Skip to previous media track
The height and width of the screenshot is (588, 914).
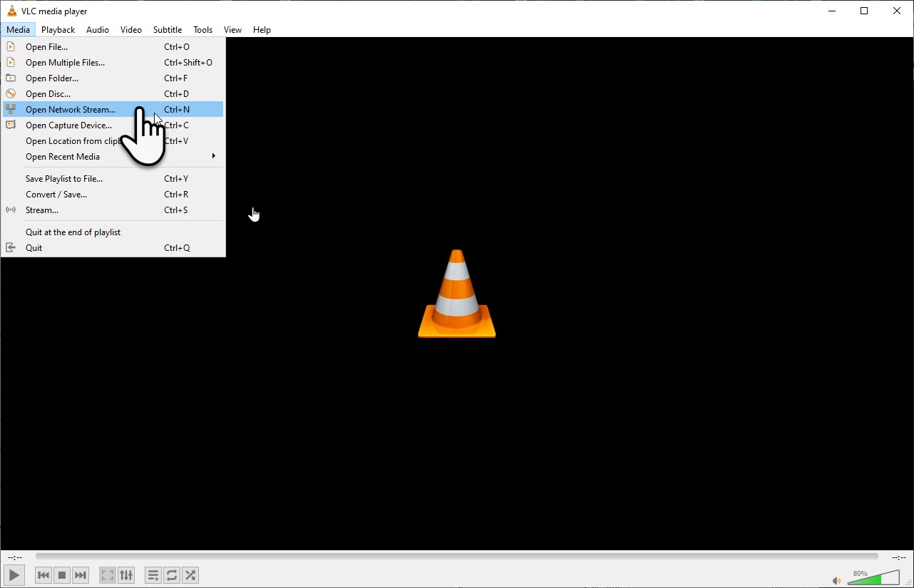[43, 574]
